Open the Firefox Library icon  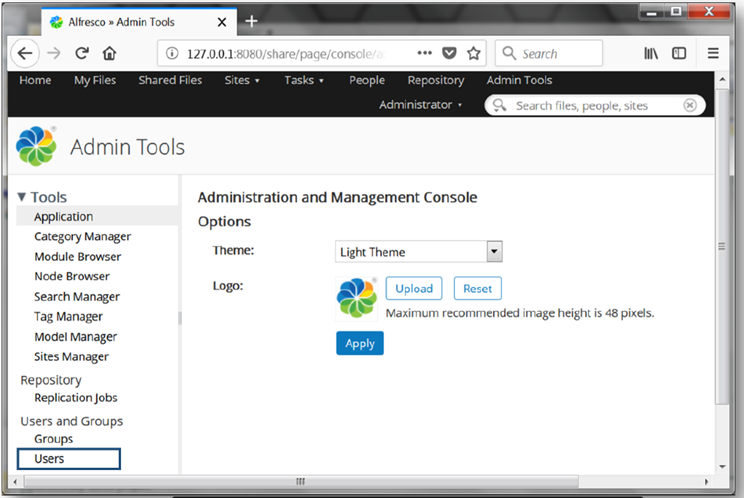pos(651,54)
